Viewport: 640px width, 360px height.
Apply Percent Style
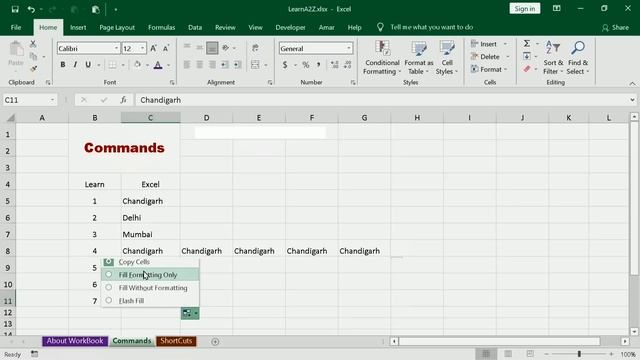pyautogui.click(x=306, y=64)
